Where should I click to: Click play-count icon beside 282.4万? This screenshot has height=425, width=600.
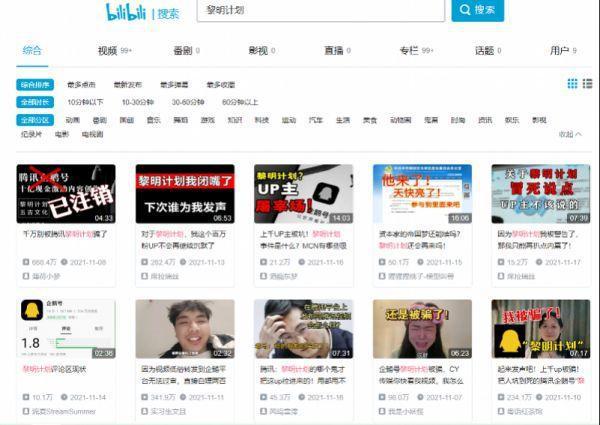coord(145,262)
